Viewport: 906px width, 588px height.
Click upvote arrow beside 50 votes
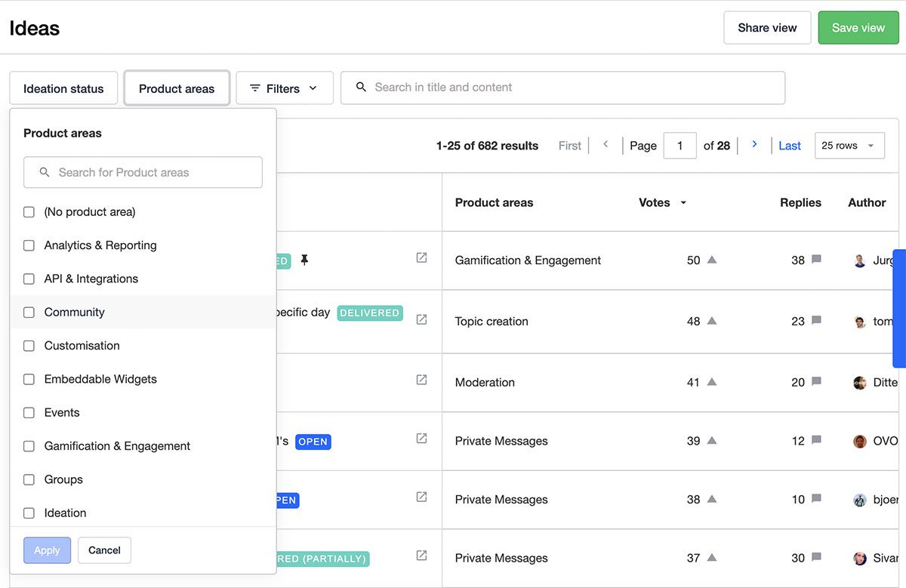tap(711, 260)
